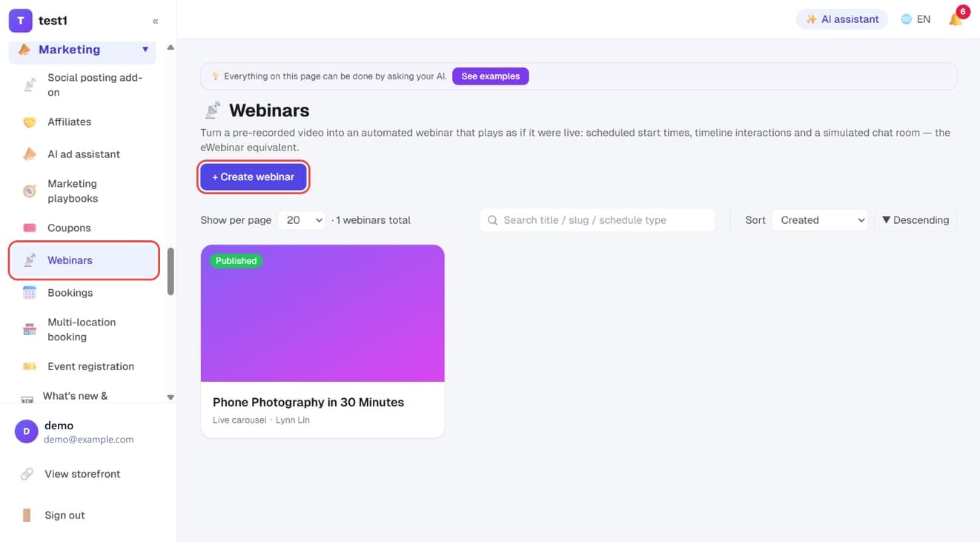Image resolution: width=980 pixels, height=542 pixels.
Task: Click the Marketing playbooks compass icon
Action: [x=30, y=191]
